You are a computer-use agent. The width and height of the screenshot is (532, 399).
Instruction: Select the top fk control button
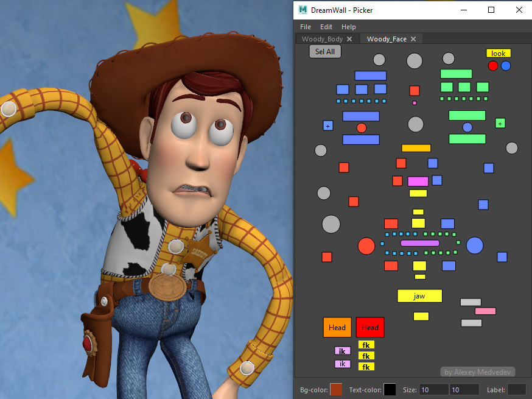pos(366,345)
